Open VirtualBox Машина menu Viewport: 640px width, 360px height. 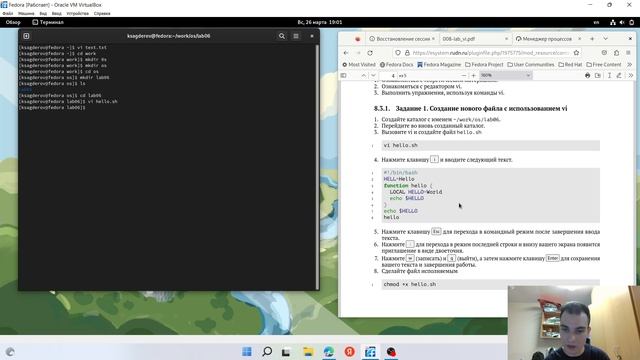coord(26,13)
